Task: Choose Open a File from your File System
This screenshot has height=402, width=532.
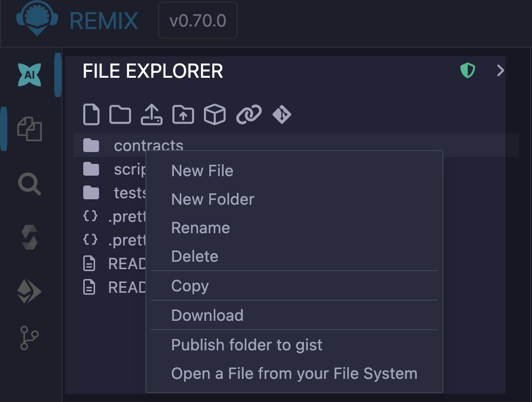Action: tap(294, 373)
